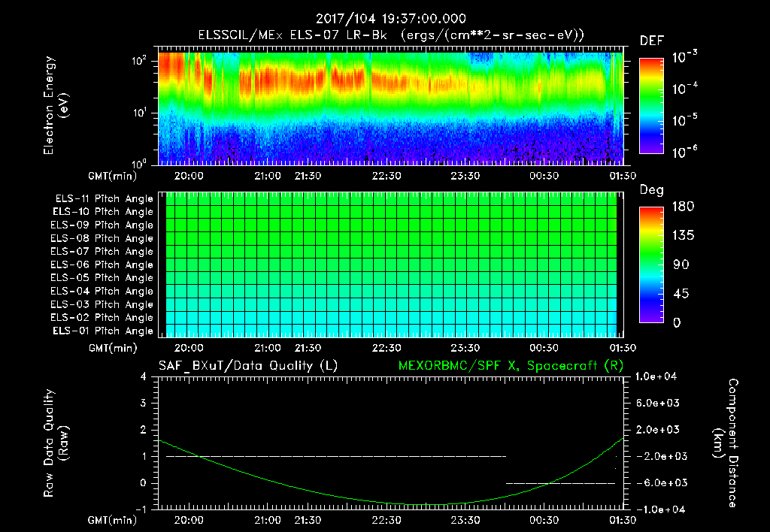Screen dimensions: 770x532
Task: Click the DEF color bar legend
Action: 651,105
